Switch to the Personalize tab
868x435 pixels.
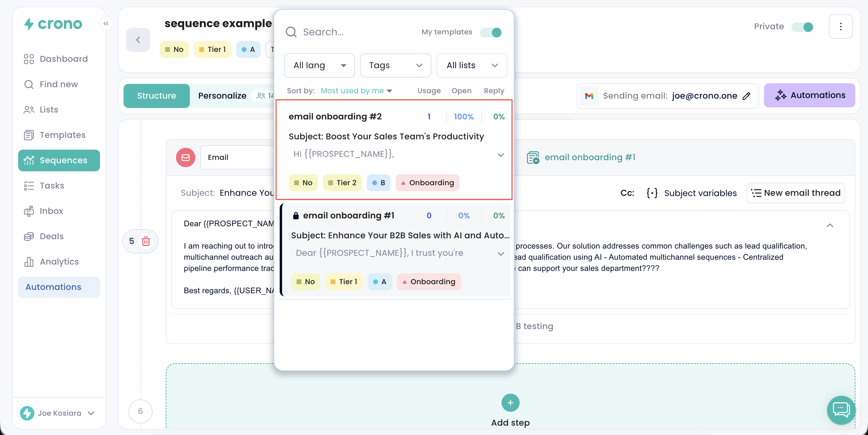222,96
